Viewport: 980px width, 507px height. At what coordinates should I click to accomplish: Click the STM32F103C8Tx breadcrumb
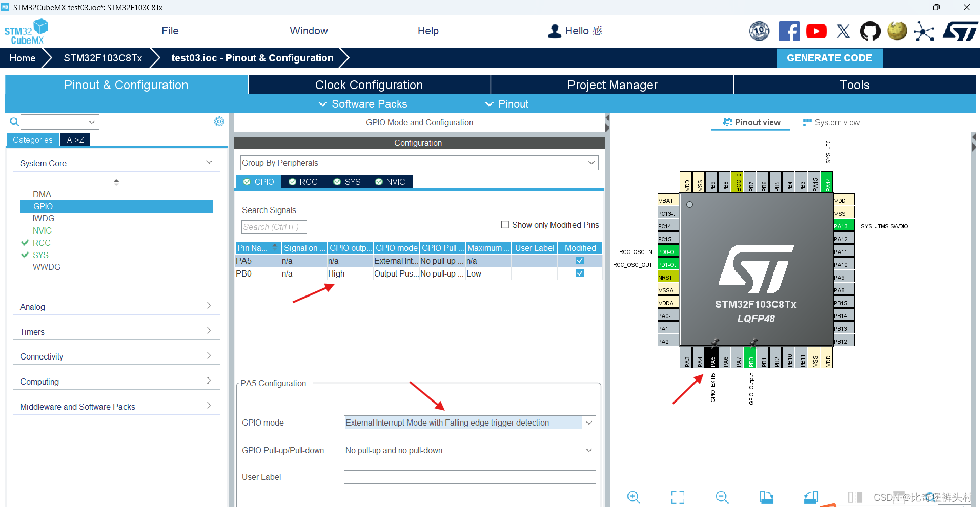tap(103, 58)
